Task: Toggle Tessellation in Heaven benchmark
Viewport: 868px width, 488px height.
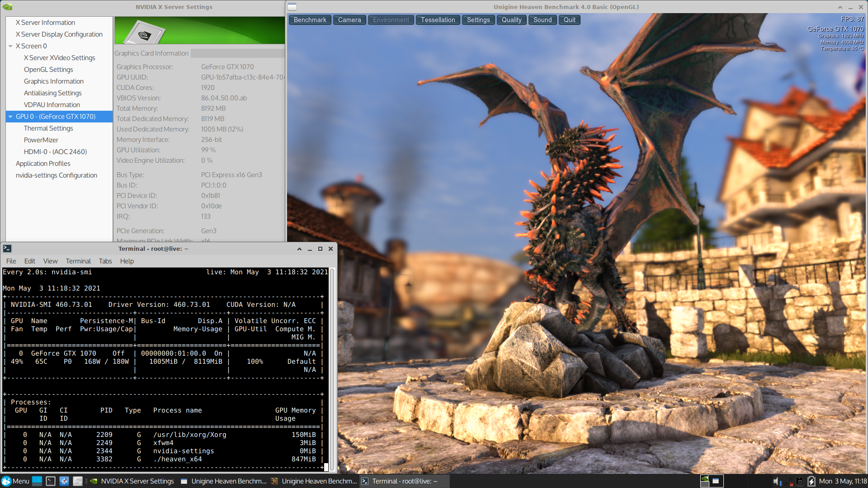Action: coord(438,20)
